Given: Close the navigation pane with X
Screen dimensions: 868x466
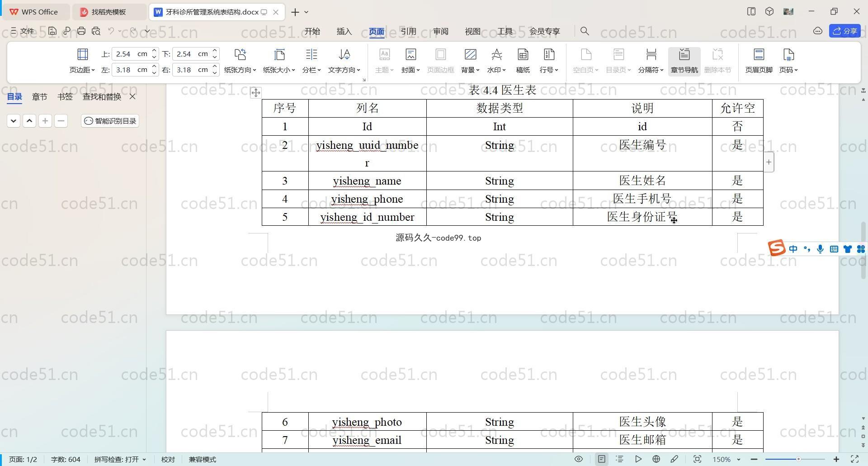Looking at the screenshot, I should 132,96.
